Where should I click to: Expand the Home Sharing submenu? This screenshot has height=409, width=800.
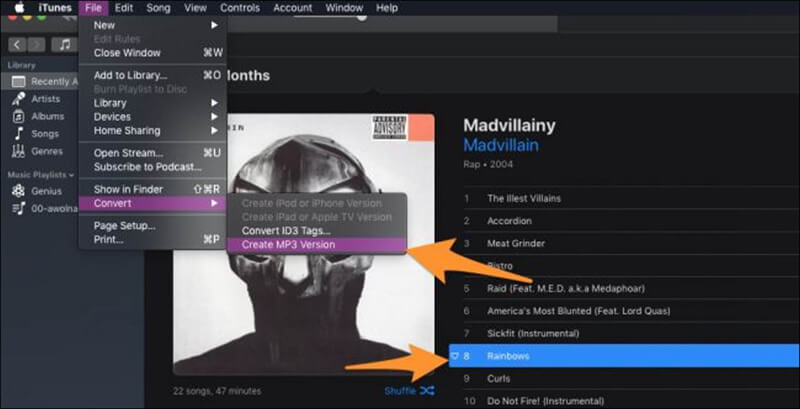[x=153, y=131]
